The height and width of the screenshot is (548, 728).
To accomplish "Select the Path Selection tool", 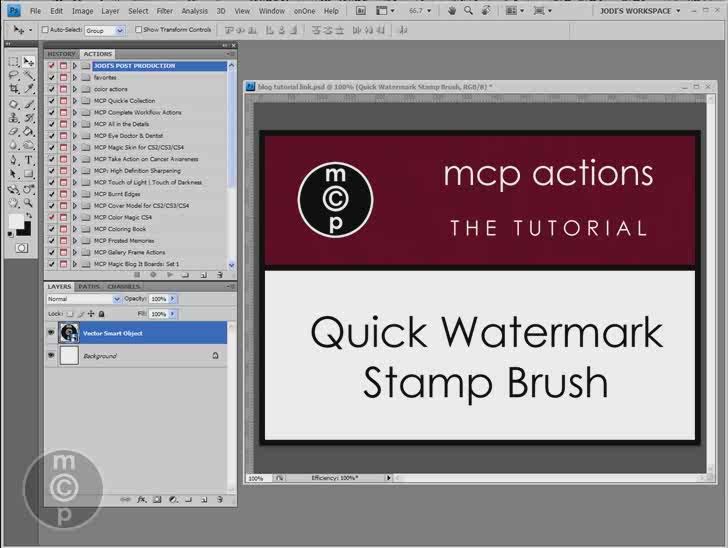I will (x=13, y=174).
